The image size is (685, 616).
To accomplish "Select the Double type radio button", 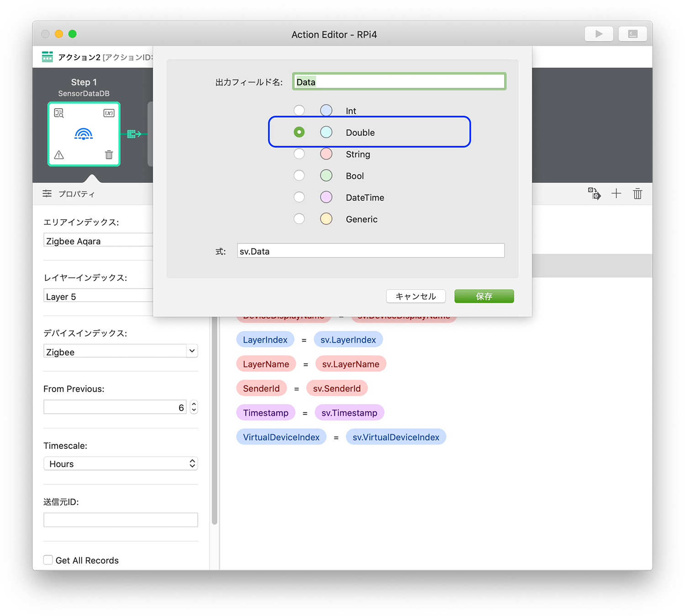I will (299, 132).
